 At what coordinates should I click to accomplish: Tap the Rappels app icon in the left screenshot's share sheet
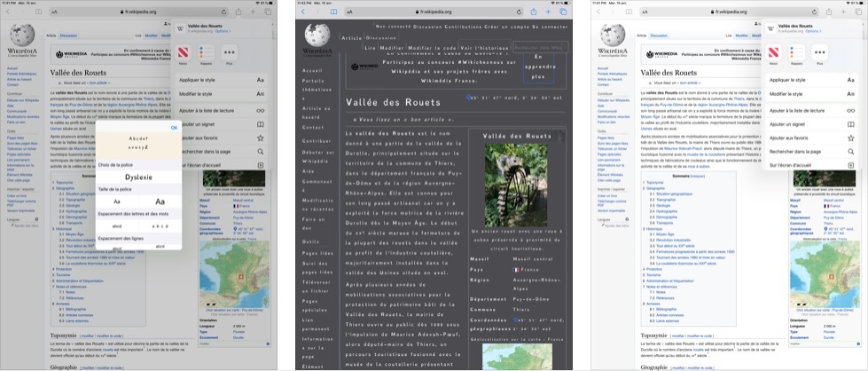(x=207, y=52)
